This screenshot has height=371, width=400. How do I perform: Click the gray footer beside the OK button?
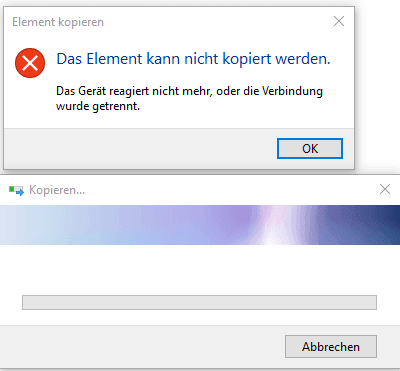(x=140, y=148)
